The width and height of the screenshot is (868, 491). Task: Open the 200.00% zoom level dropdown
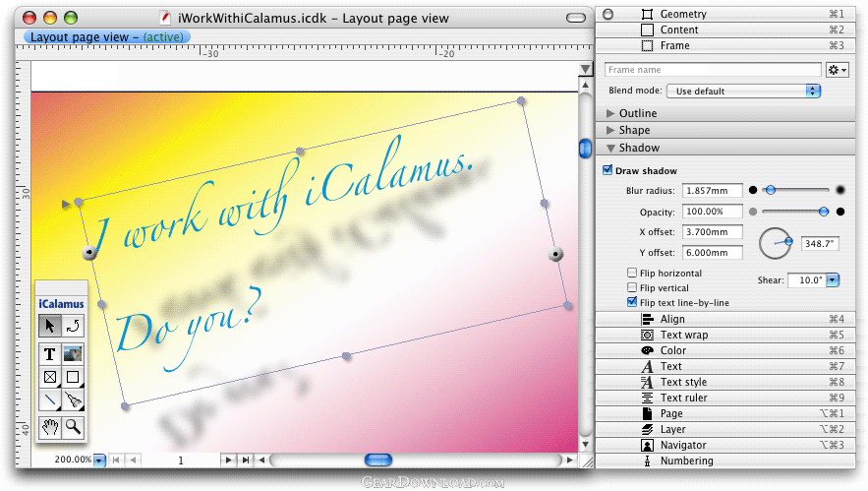[99, 460]
